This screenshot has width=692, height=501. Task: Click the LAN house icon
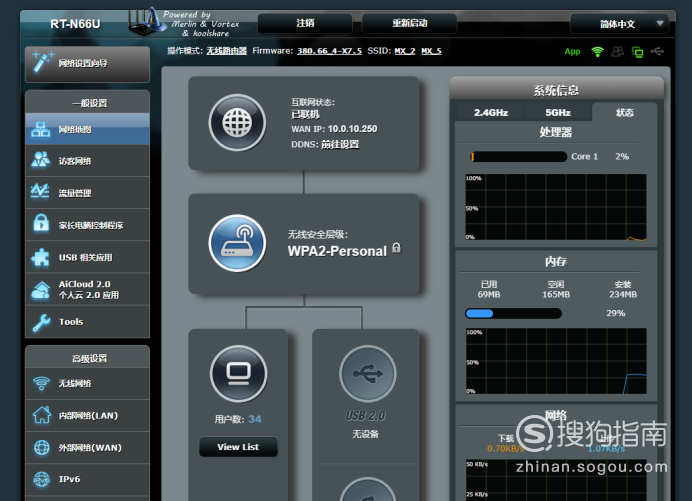(42, 415)
